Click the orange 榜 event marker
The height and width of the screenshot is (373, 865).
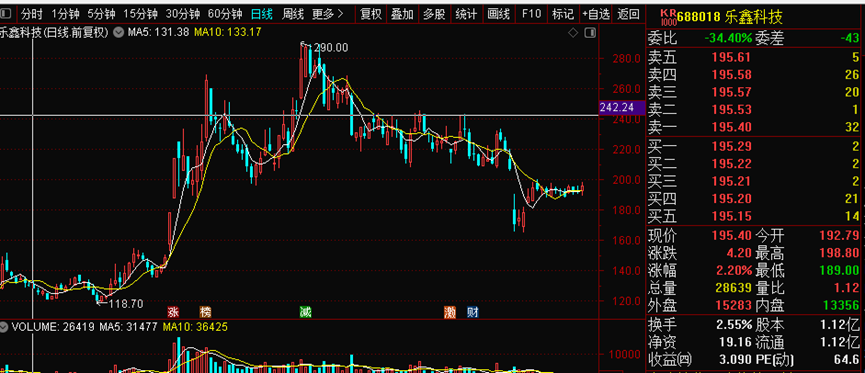point(205,312)
